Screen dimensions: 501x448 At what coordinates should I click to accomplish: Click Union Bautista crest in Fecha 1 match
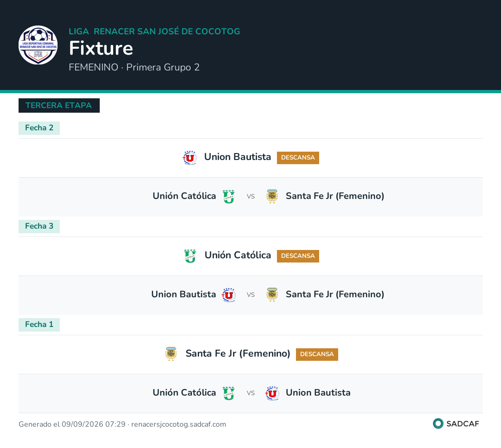pos(272,393)
